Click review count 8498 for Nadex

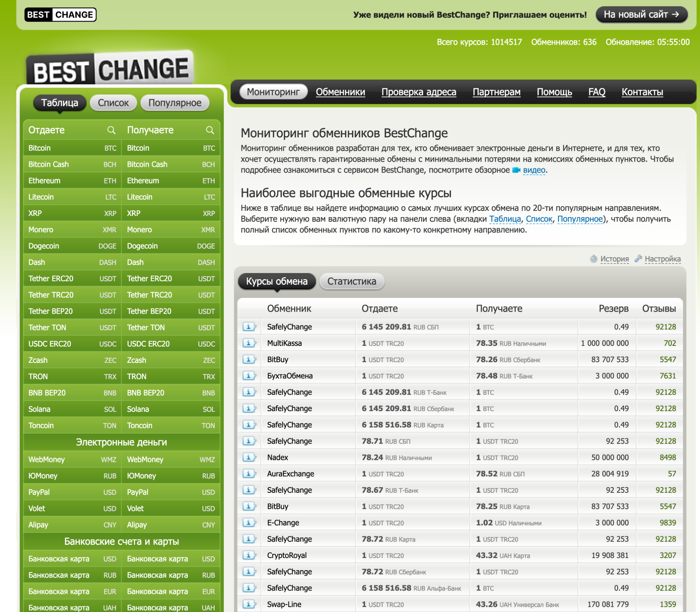pos(668,457)
